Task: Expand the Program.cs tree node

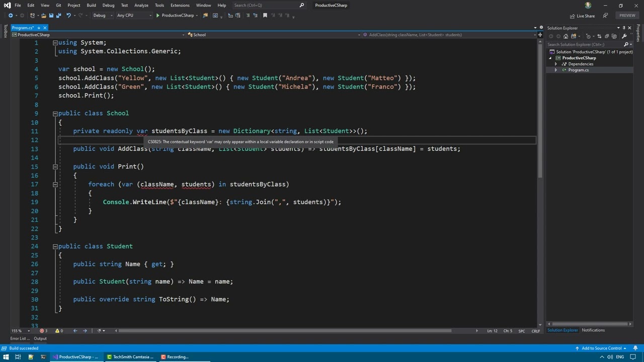Action: click(x=556, y=70)
